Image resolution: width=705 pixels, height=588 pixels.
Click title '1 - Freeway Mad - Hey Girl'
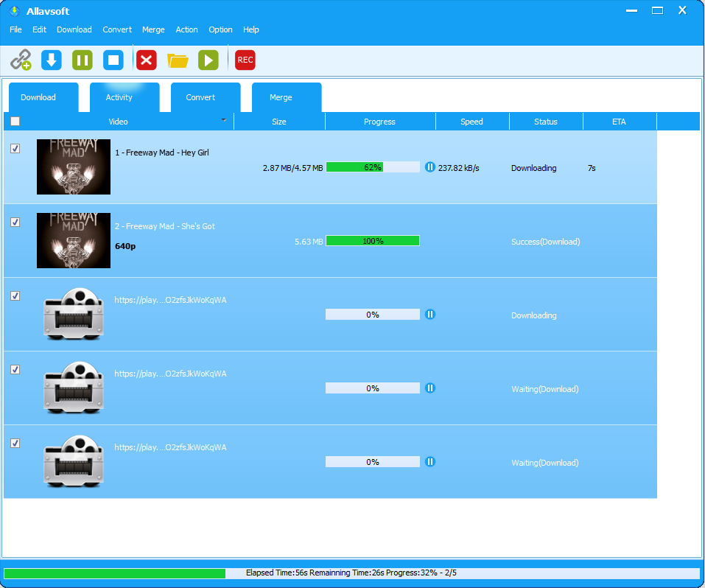(162, 153)
